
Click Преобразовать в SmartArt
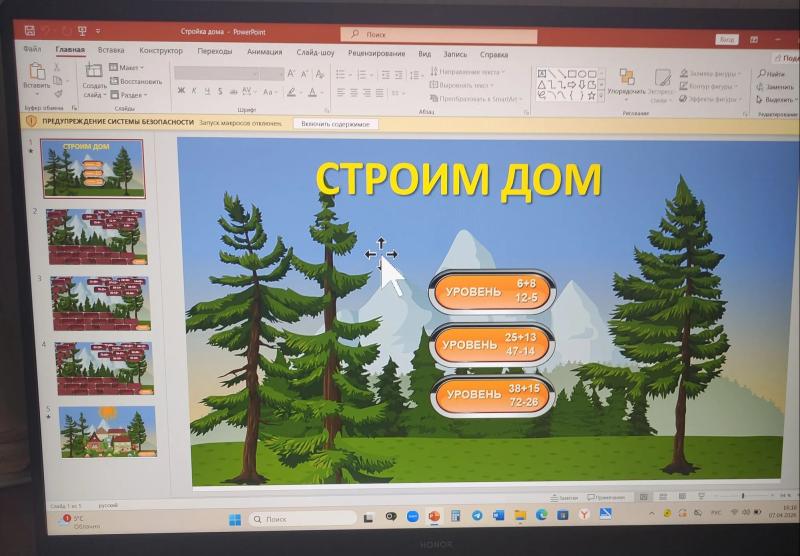476,99
